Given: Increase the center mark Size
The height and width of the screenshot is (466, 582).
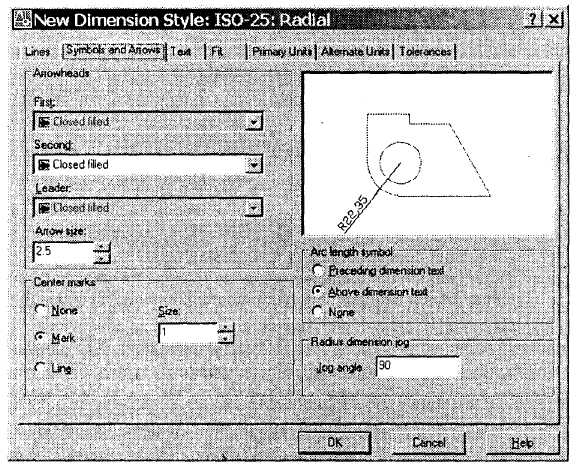Looking at the screenshot, I should (x=226, y=328).
